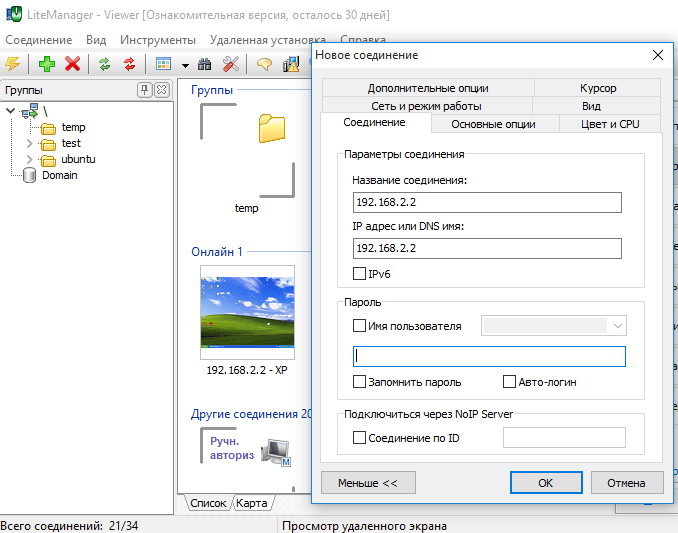
Task: Click the computer icon under Другие соединения
Action: click(x=276, y=452)
